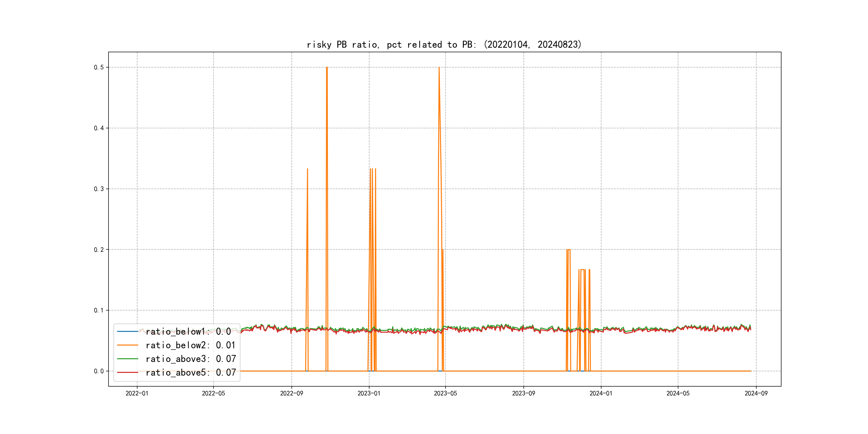Click the 2024-01 x-axis tick label

pos(601,393)
